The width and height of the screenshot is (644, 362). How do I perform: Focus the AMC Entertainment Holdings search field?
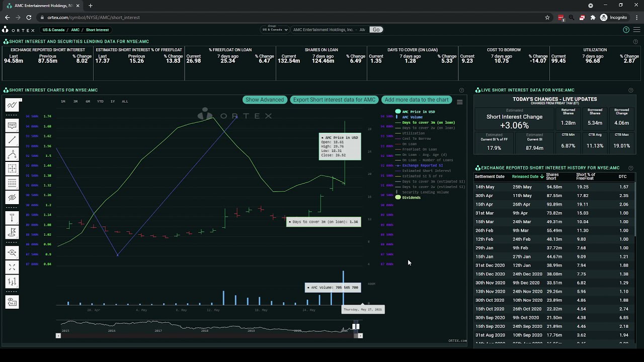330,30
